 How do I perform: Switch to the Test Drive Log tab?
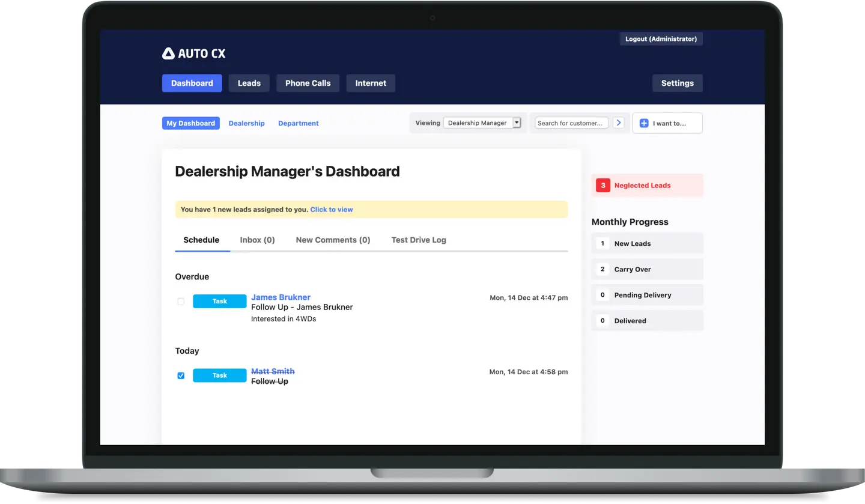tap(418, 240)
